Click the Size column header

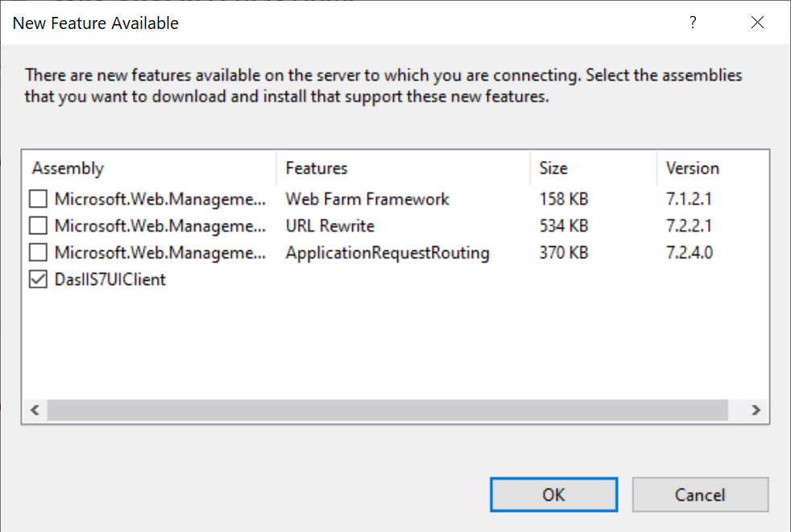(x=553, y=168)
